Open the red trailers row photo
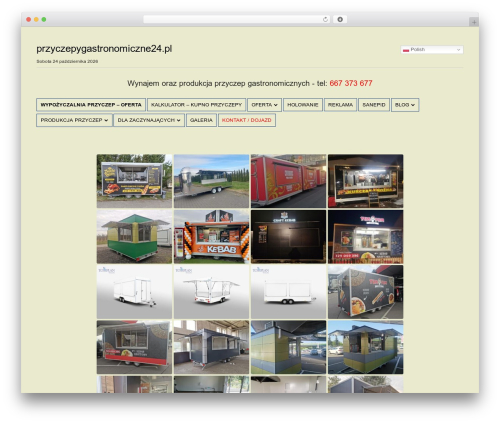The width and height of the screenshot is (500, 423). tap(288, 181)
